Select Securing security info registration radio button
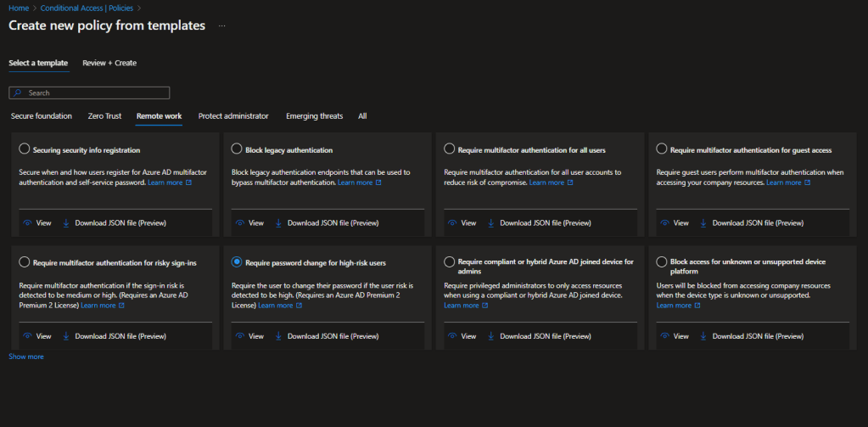 tap(25, 149)
